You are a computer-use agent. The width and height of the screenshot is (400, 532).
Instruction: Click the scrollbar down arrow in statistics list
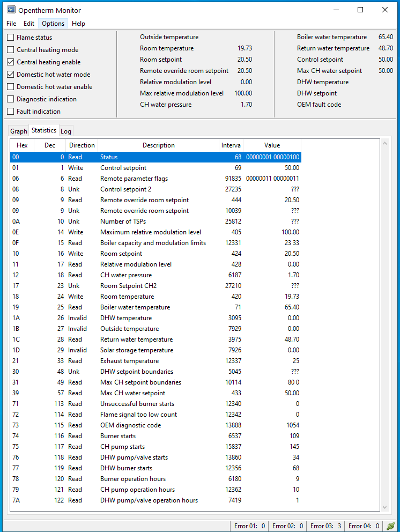(385, 507)
